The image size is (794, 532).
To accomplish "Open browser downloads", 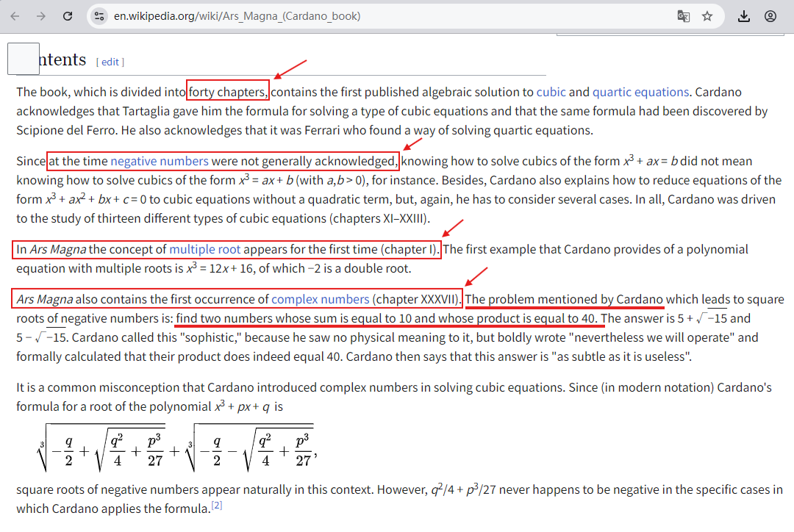I will (743, 16).
